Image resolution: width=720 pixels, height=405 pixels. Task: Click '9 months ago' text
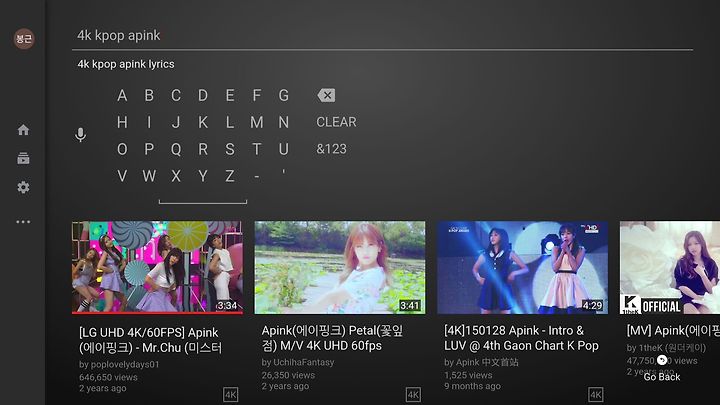point(472,386)
